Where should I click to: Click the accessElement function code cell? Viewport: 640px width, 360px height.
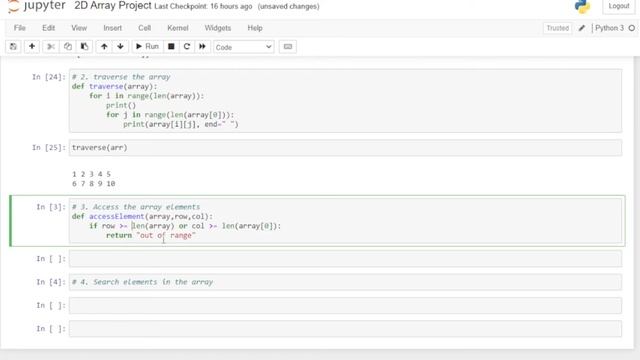345,221
